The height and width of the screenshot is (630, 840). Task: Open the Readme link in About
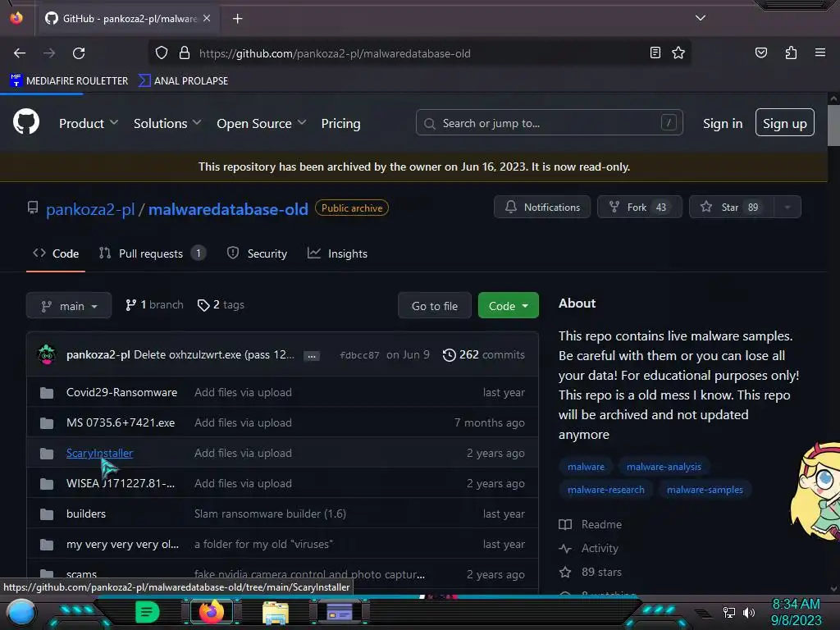click(x=591, y=524)
